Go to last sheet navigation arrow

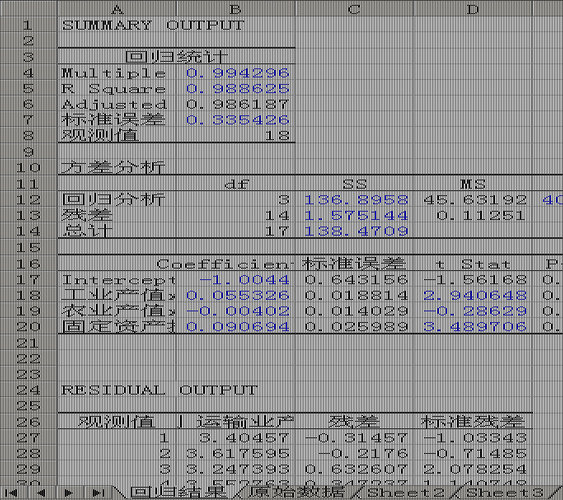pyautogui.click(x=98, y=493)
